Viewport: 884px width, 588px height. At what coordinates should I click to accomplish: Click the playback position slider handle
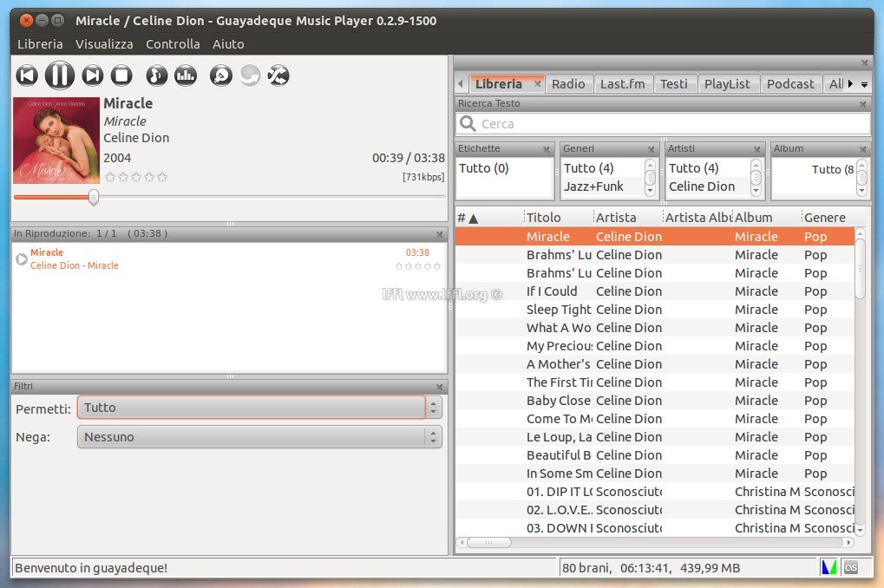(94, 197)
